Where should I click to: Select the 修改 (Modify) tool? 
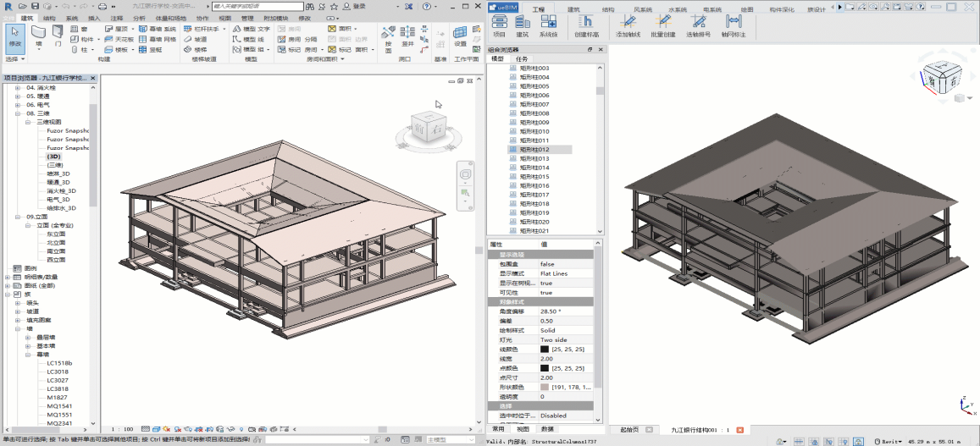tap(14, 36)
